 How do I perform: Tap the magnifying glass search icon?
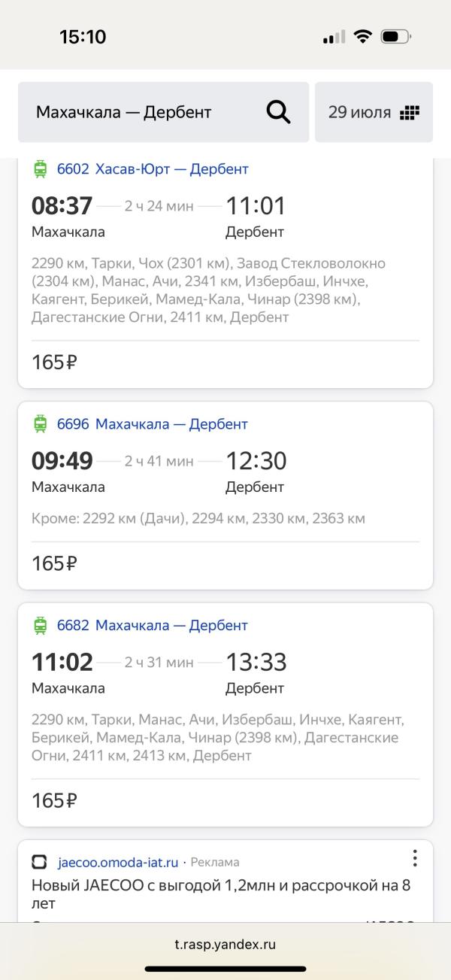point(278,112)
